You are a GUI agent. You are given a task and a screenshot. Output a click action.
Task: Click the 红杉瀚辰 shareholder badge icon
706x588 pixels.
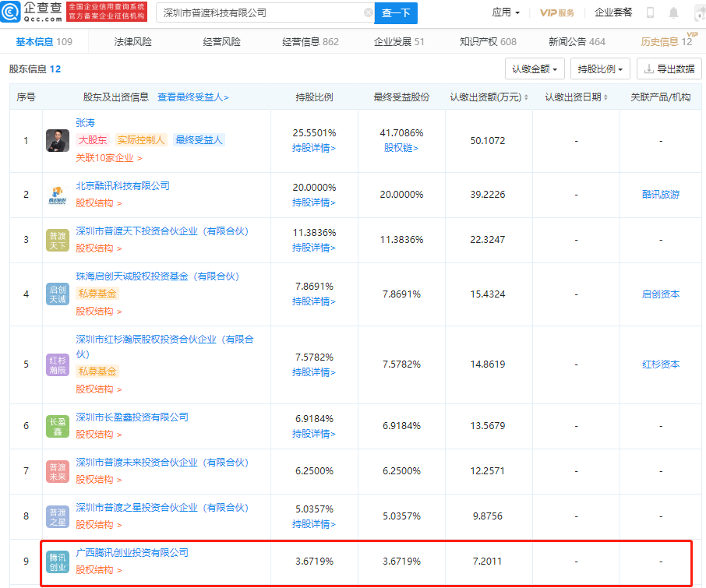58,364
